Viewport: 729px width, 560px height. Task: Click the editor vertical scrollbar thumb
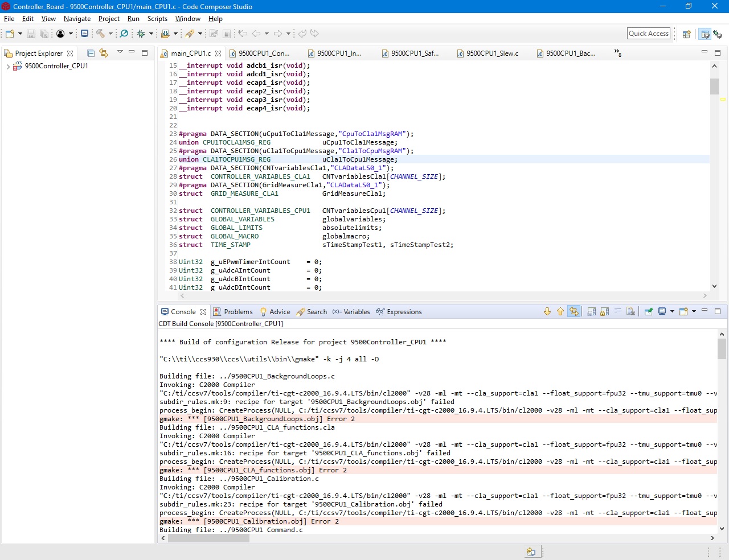(714, 87)
